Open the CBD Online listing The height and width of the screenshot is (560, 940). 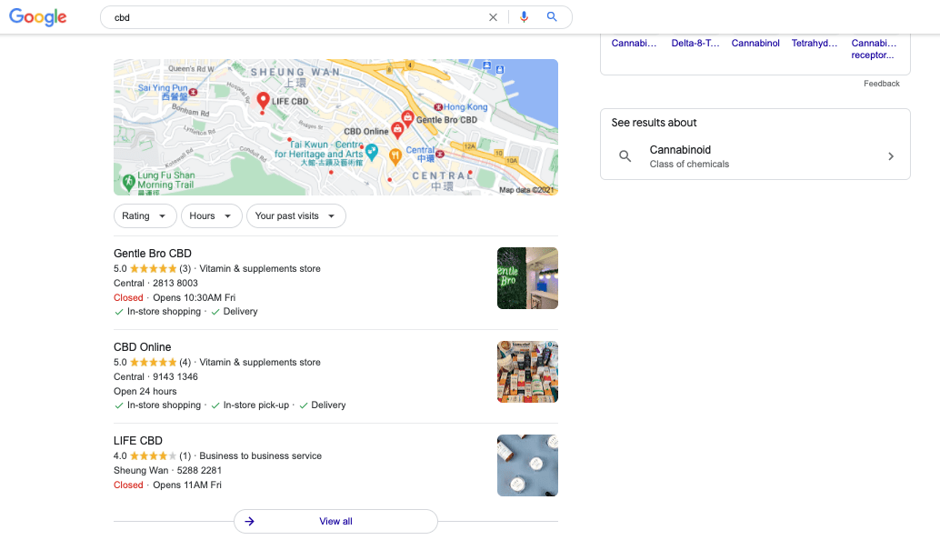click(142, 347)
